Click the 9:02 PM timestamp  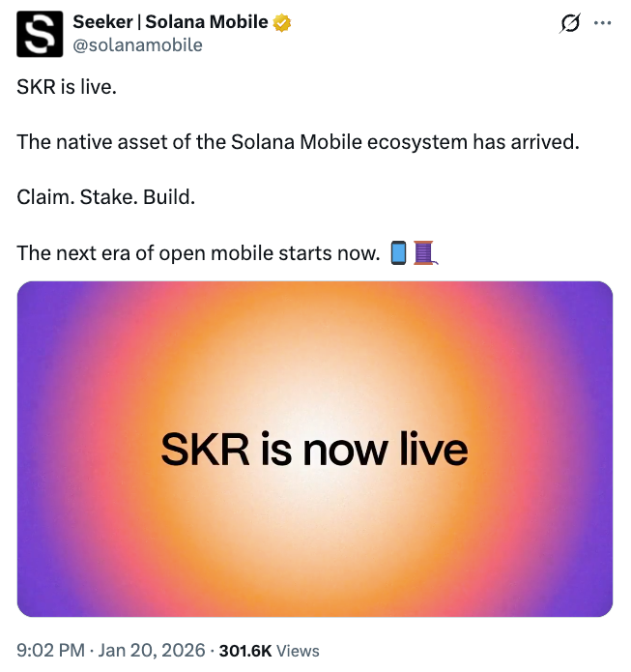(49, 651)
